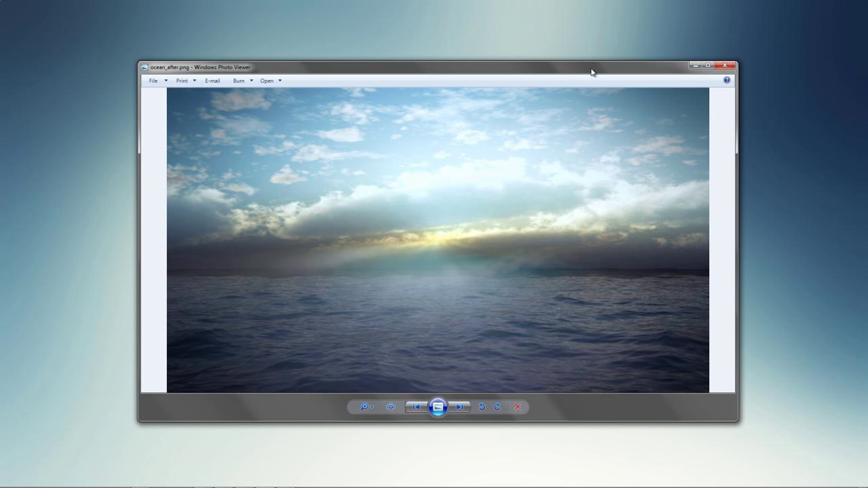Expand the File menu arrow
The height and width of the screenshot is (488, 868).
click(x=166, y=81)
